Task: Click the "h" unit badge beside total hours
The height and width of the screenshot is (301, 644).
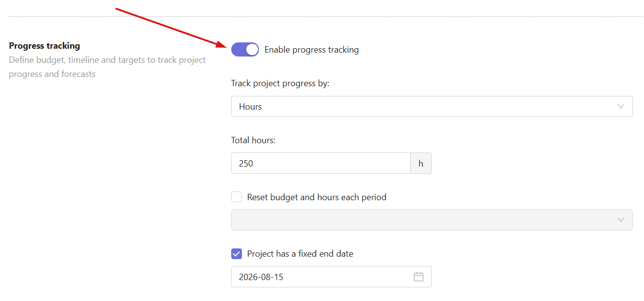Action: click(x=421, y=163)
